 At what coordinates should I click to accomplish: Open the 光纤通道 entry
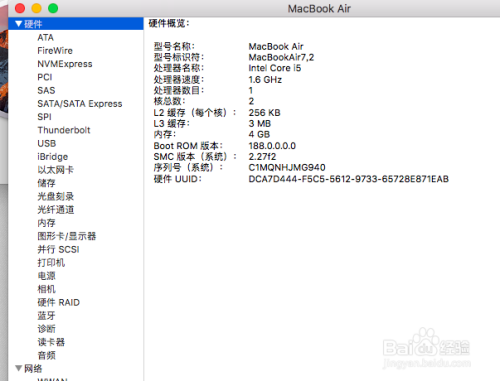(x=55, y=210)
